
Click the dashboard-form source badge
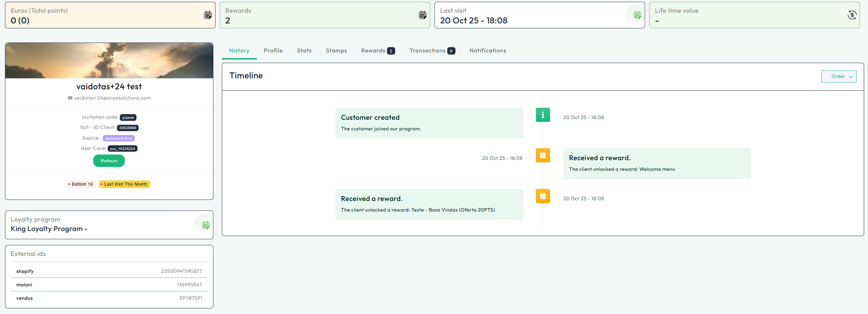pos(118,138)
